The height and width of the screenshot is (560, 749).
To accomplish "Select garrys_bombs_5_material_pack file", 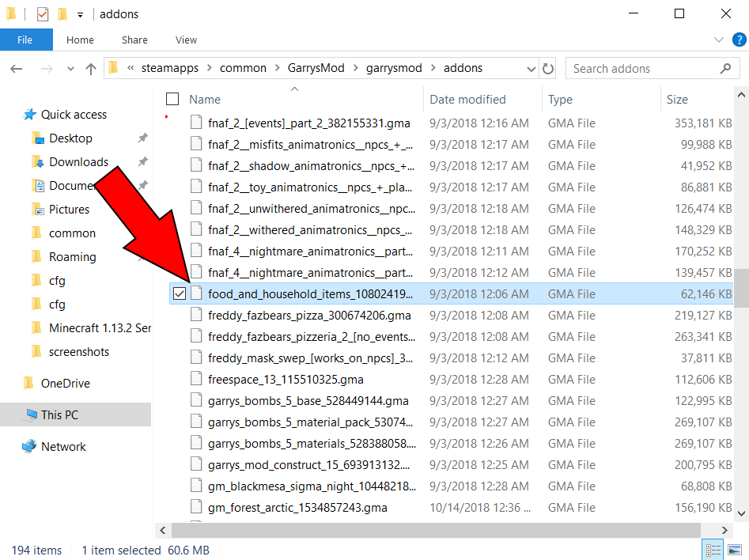I will point(311,422).
